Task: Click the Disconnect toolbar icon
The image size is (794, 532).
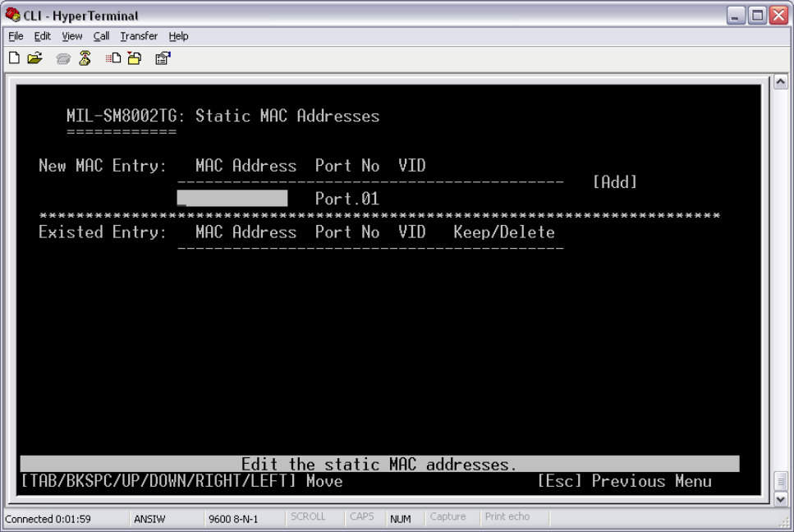Action: point(85,58)
